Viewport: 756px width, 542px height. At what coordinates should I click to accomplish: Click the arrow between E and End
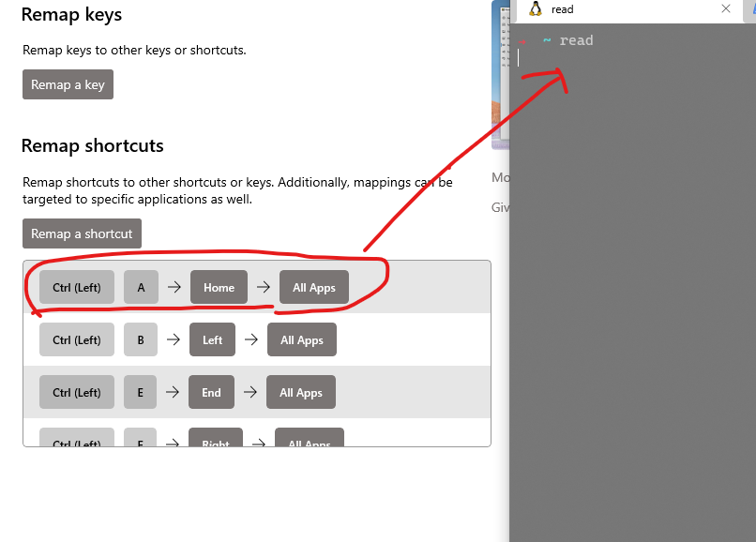(173, 392)
